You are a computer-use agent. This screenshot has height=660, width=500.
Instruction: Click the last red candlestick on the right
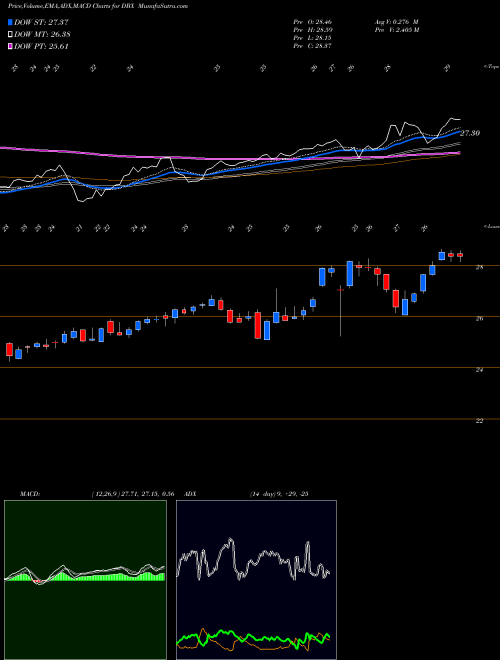(x=460, y=255)
